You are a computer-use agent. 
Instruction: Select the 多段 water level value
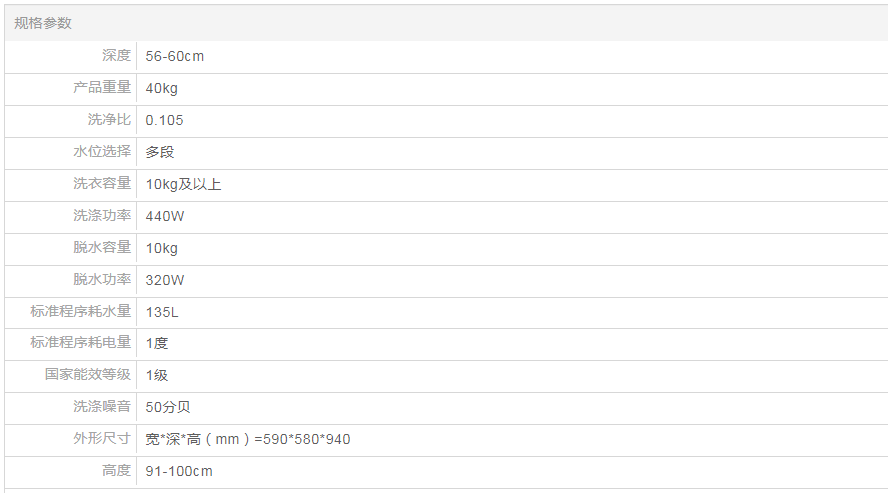click(160, 152)
